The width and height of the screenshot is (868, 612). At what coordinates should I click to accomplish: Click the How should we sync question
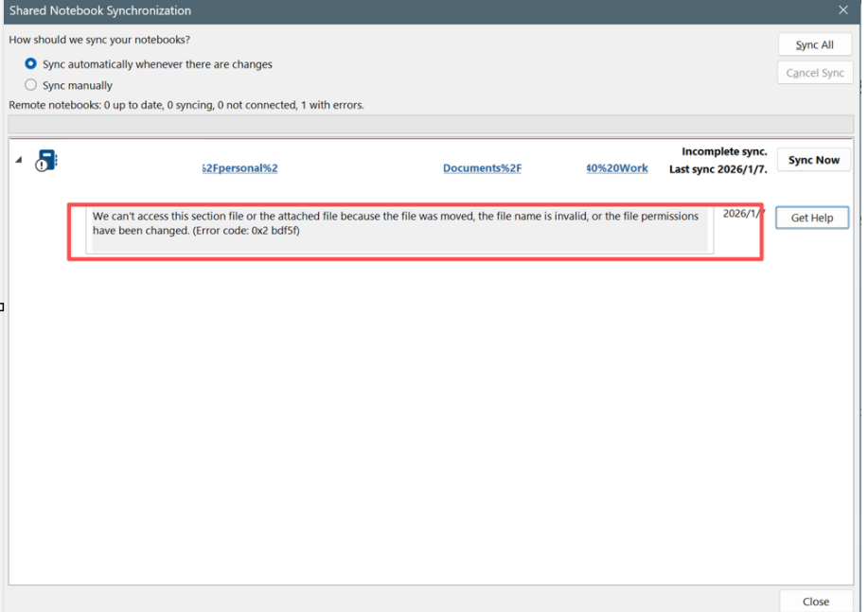(99, 40)
